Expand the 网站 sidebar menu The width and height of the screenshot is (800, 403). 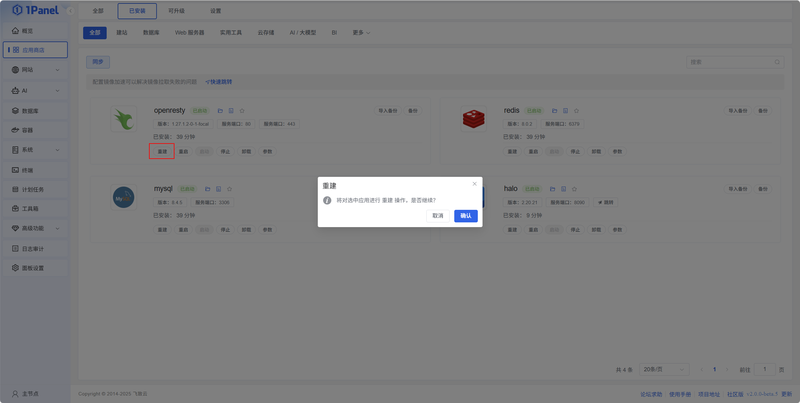pyautogui.click(x=35, y=70)
